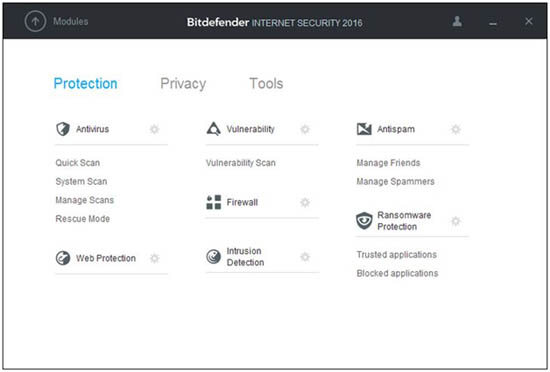
Task: Click the Web Protection module title
Action: point(106,258)
